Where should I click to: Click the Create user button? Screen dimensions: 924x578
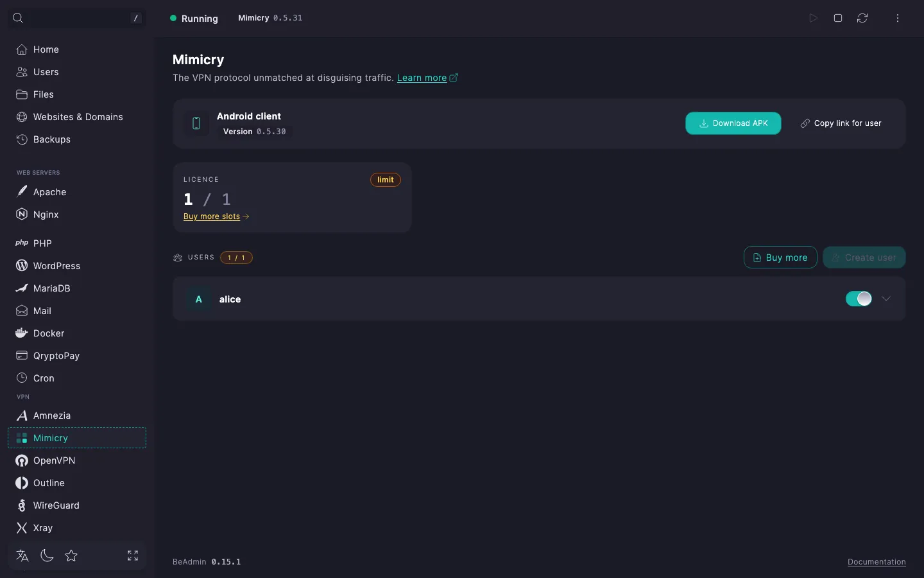(x=864, y=258)
